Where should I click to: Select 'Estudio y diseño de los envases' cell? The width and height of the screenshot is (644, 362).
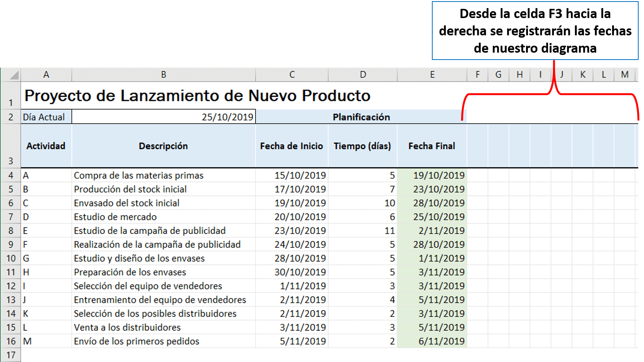coord(164,258)
